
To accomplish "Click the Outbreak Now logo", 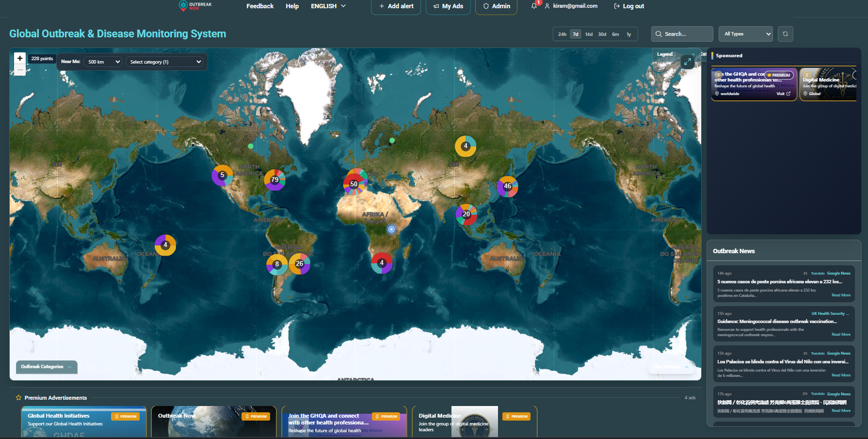I will (195, 6).
